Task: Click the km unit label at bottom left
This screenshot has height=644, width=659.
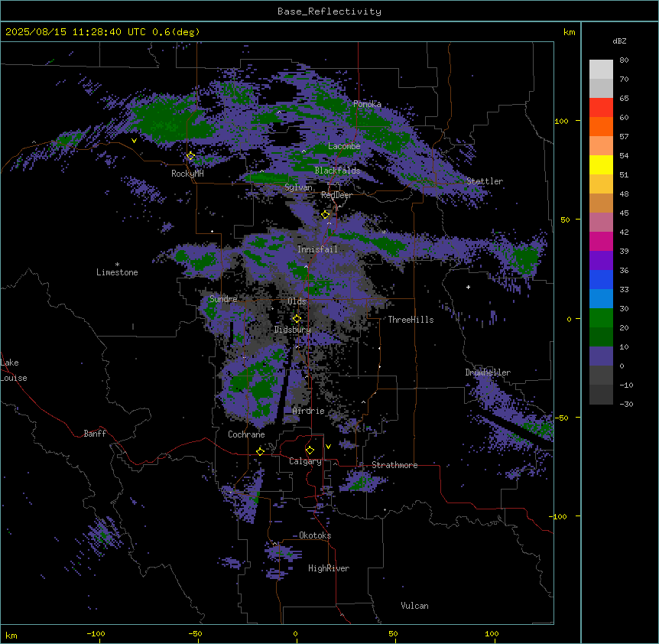Action: coord(11,635)
